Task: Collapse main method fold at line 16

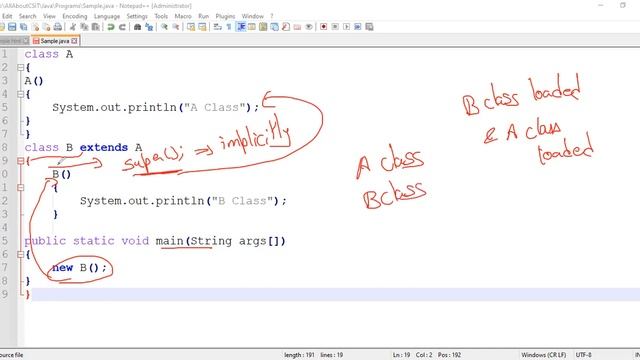Action: (20, 254)
